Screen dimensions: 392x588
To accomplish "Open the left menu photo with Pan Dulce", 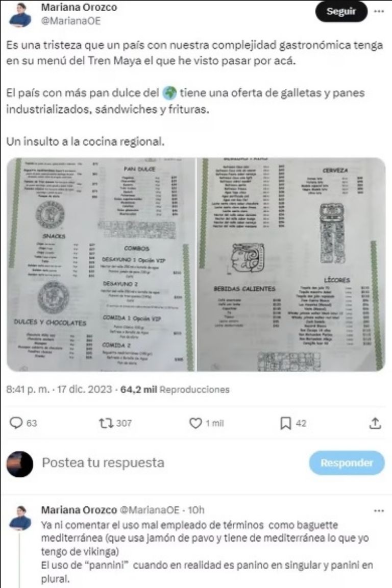I will tap(101, 264).
